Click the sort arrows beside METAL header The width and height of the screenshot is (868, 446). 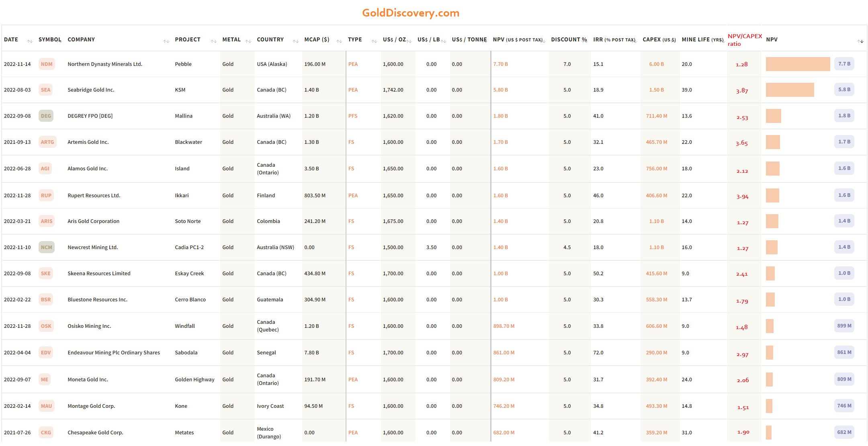(x=248, y=41)
